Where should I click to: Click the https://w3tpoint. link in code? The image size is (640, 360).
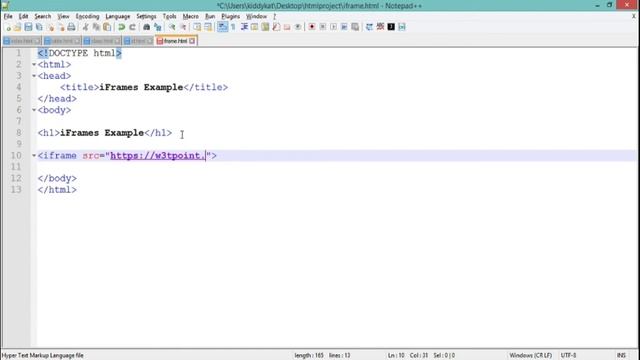pos(158,156)
